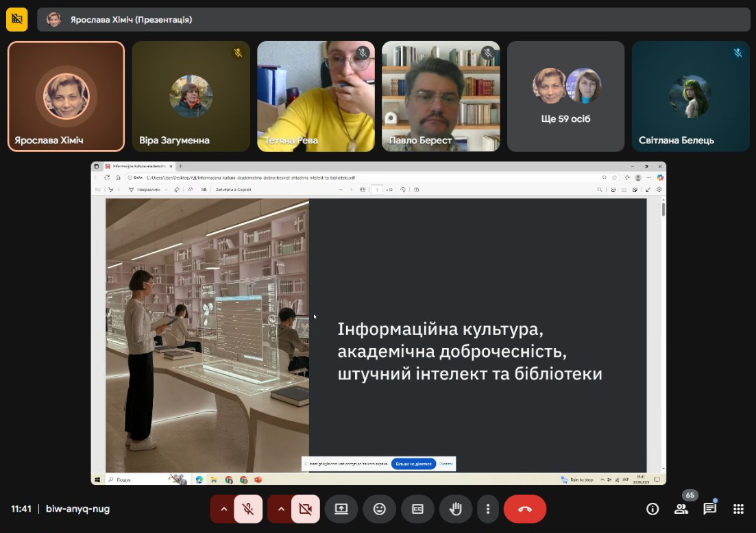This screenshot has height=533, width=756.
Task: Select Віра Загуменна participant tile
Action: (191, 97)
